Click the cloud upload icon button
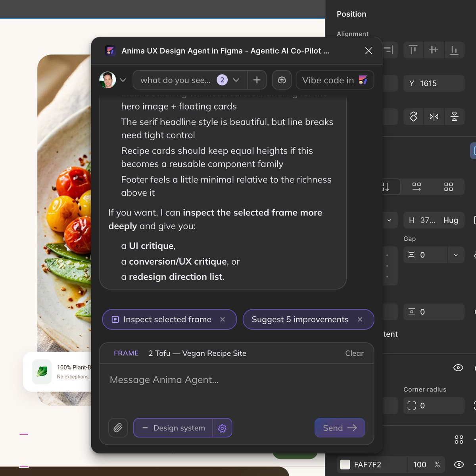 [x=282, y=80]
